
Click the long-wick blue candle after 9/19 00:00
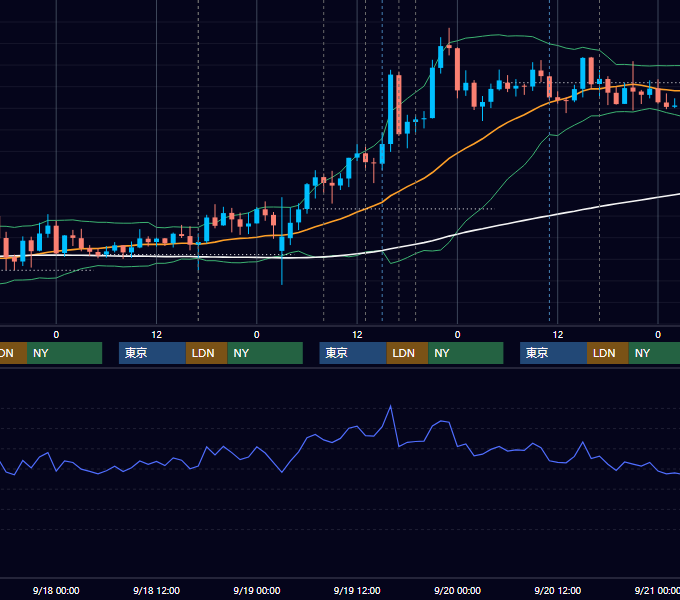282,243
